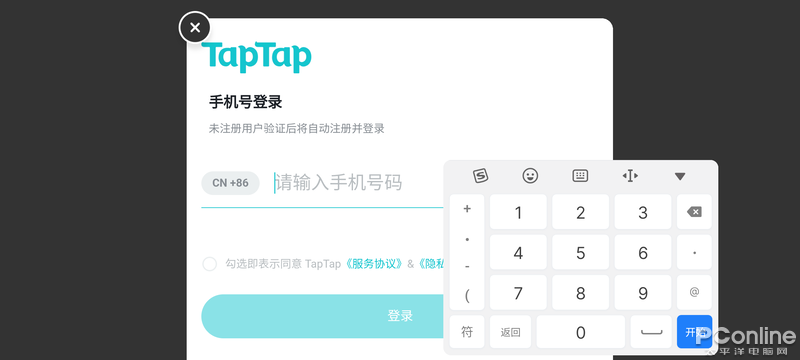Click the TapTap logo

pos(256,57)
